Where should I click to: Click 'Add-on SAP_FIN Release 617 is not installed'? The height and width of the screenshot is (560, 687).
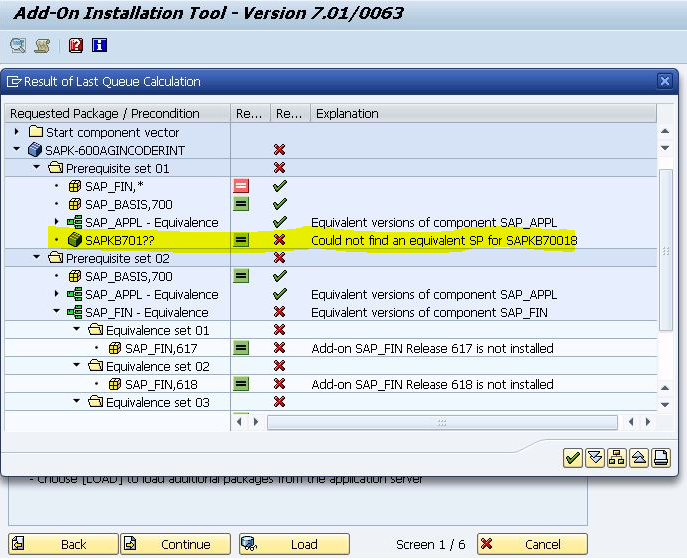(432, 348)
